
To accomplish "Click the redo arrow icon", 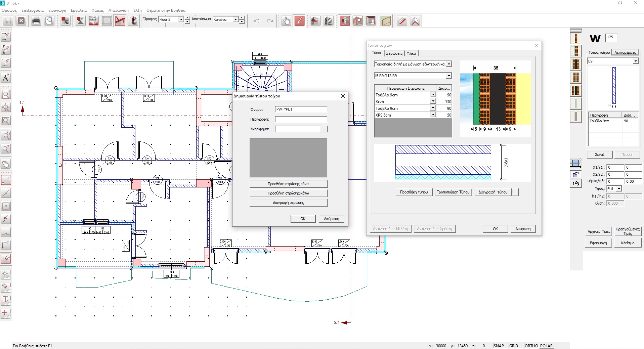I will [x=270, y=21].
